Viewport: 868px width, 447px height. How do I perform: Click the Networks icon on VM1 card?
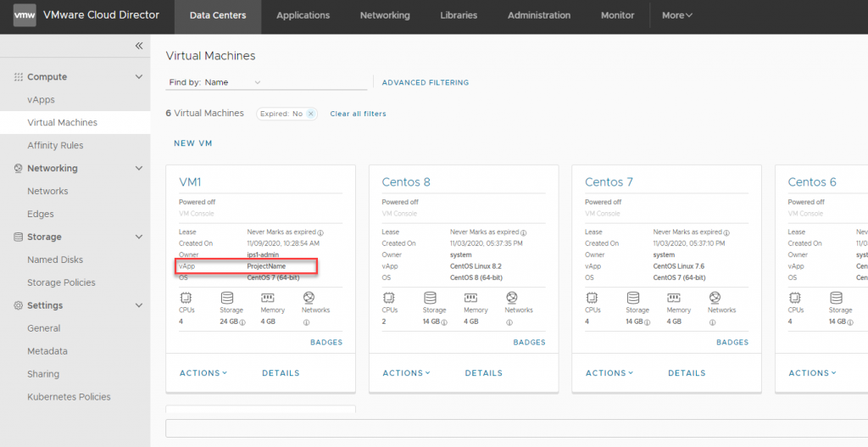click(x=309, y=298)
